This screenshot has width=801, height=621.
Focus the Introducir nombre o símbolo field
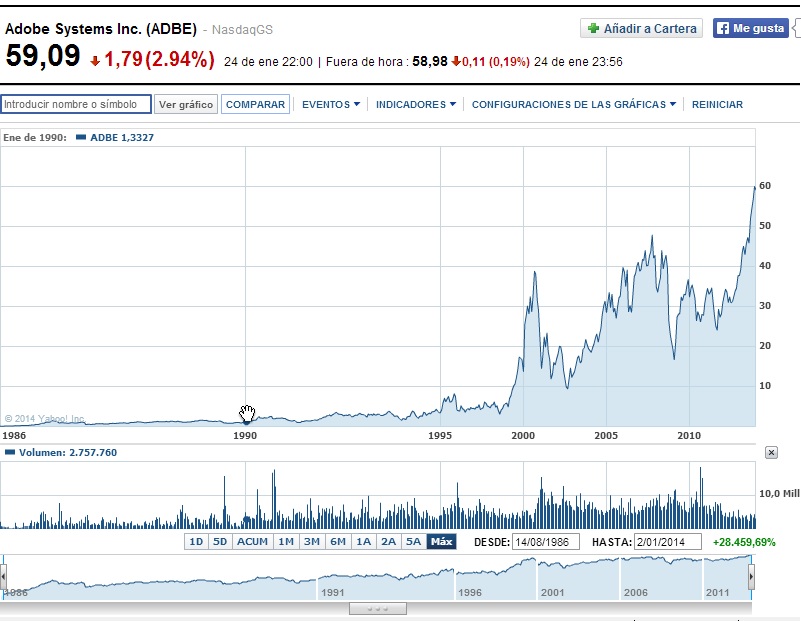pos(76,104)
